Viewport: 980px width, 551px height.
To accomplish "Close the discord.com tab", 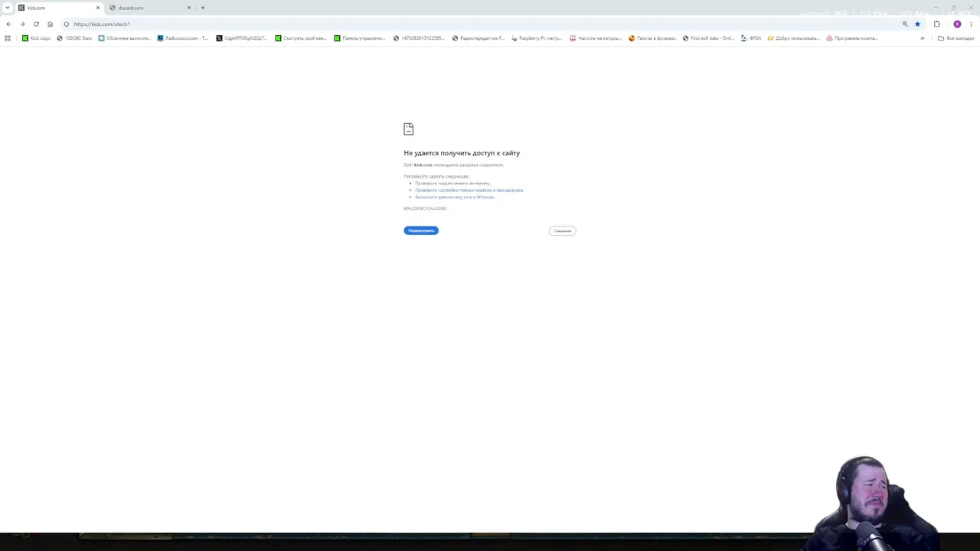I will (x=189, y=8).
